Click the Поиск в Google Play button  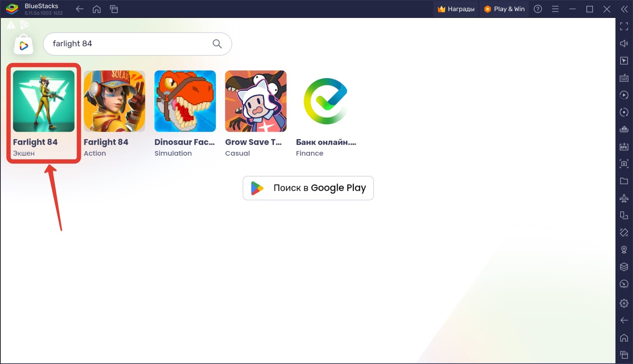308,188
